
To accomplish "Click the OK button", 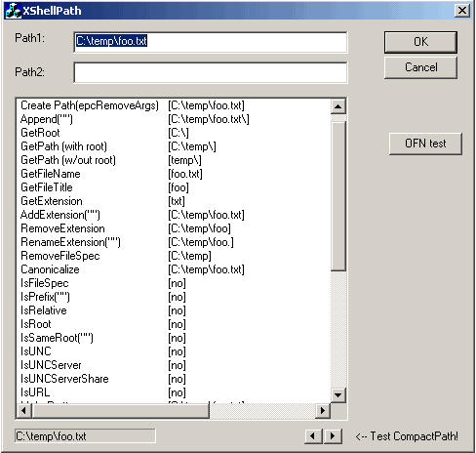I will [420, 42].
